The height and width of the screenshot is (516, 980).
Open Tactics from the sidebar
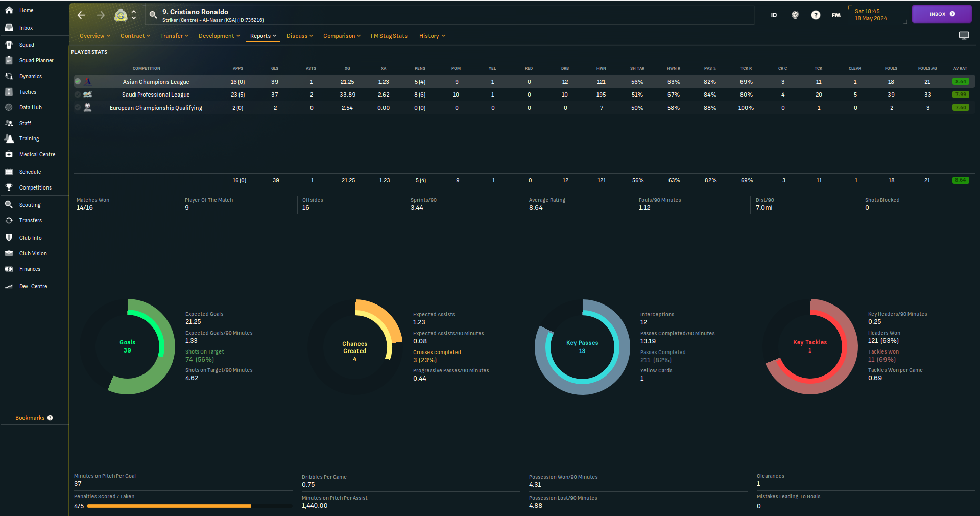28,92
